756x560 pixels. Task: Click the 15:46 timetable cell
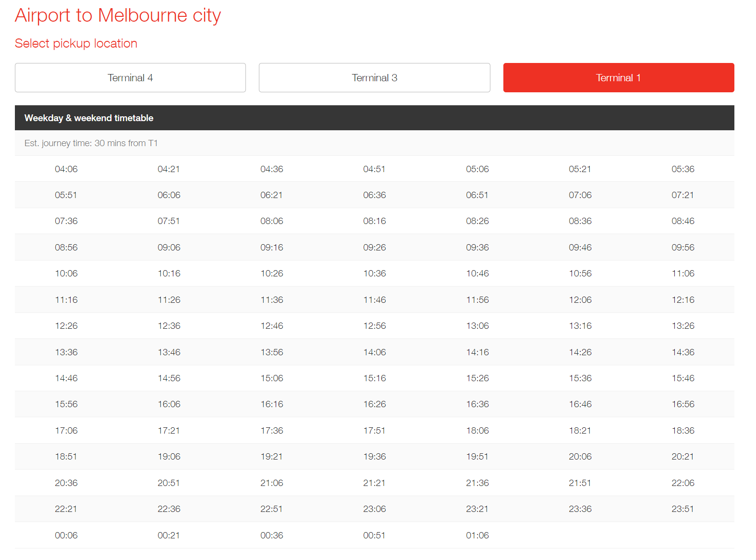683,378
